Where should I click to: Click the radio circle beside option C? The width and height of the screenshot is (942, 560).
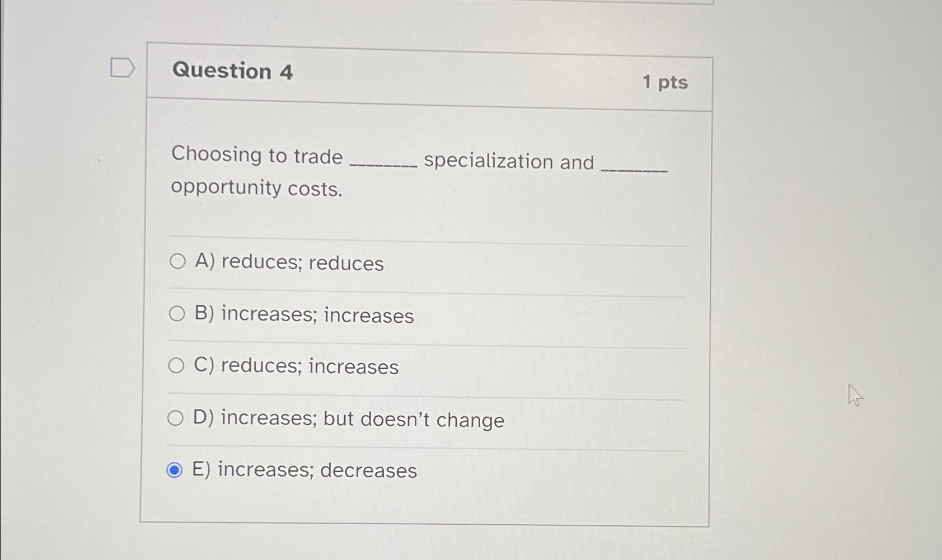click(177, 366)
